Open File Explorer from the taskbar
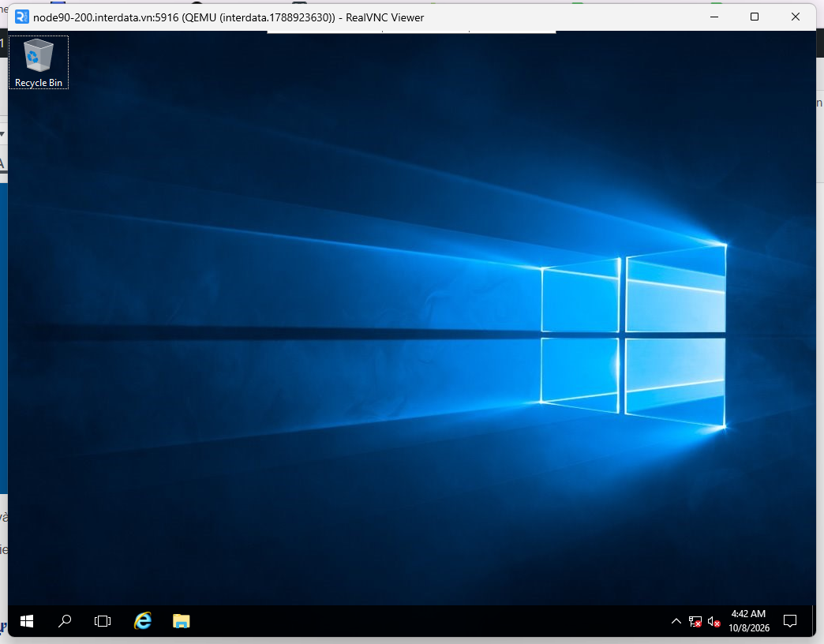The height and width of the screenshot is (644, 824). pos(182,621)
